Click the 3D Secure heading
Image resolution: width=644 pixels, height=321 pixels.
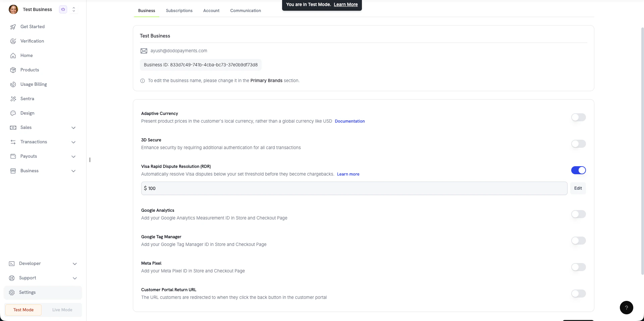[x=151, y=140]
